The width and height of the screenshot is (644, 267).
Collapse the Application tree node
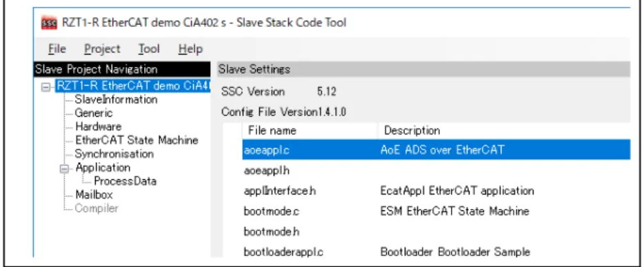pyautogui.click(x=65, y=168)
